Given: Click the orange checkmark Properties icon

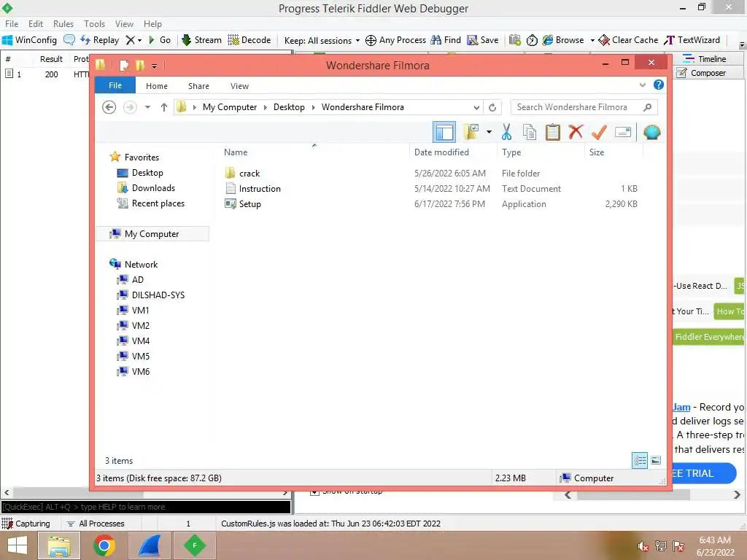Looking at the screenshot, I should coord(599,132).
